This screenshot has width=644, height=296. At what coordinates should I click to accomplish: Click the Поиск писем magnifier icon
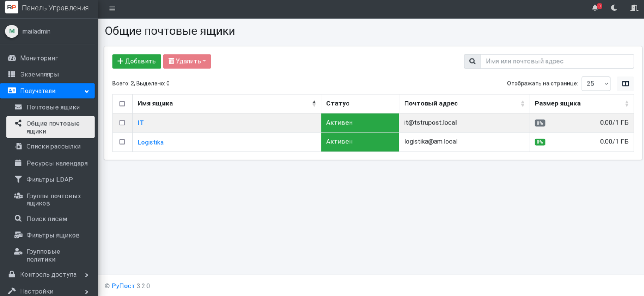pyautogui.click(x=18, y=218)
